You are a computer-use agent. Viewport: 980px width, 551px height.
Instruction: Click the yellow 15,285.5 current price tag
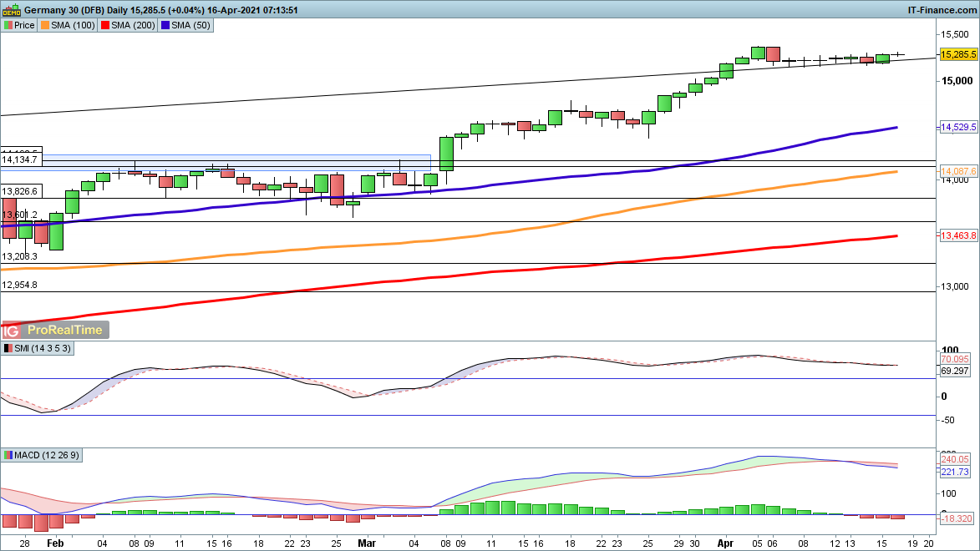pos(958,54)
